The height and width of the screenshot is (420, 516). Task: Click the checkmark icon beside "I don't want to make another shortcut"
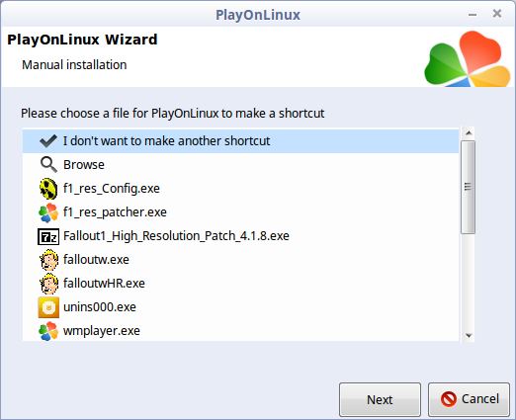48,141
